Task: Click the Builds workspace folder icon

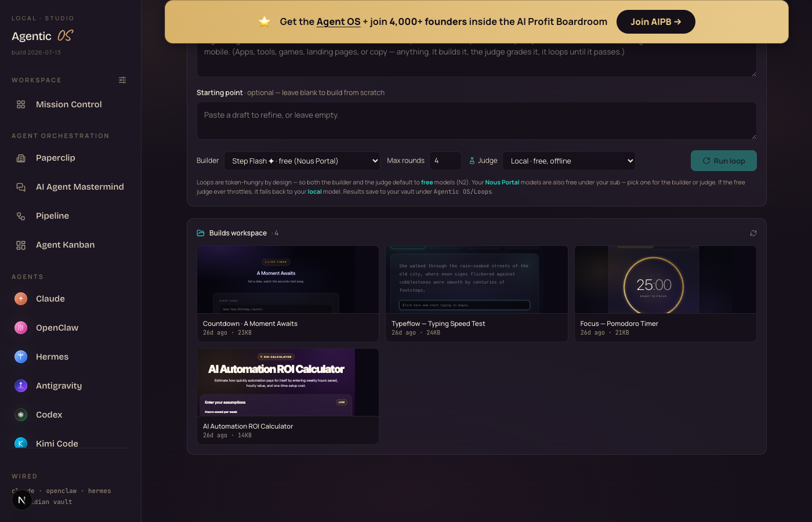Action: (x=201, y=233)
